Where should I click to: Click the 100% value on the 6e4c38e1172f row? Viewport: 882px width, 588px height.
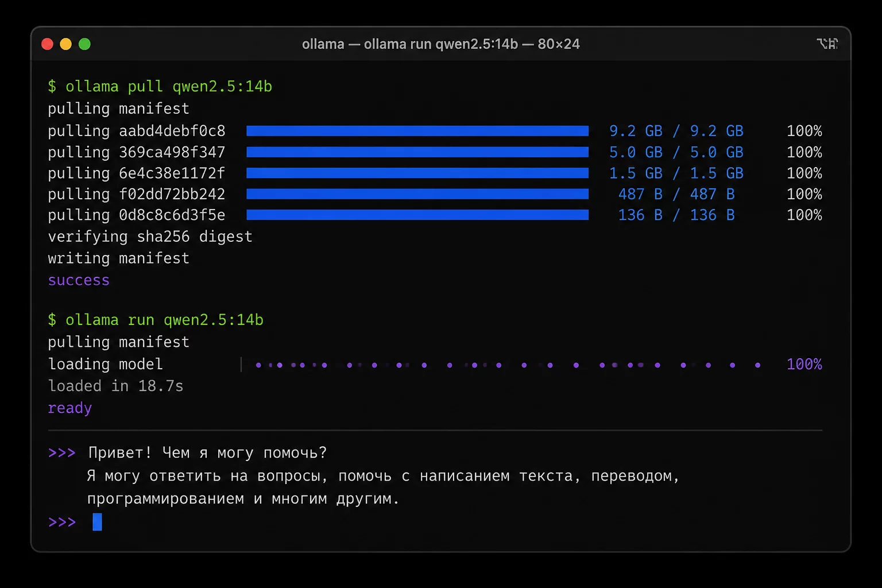click(804, 173)
